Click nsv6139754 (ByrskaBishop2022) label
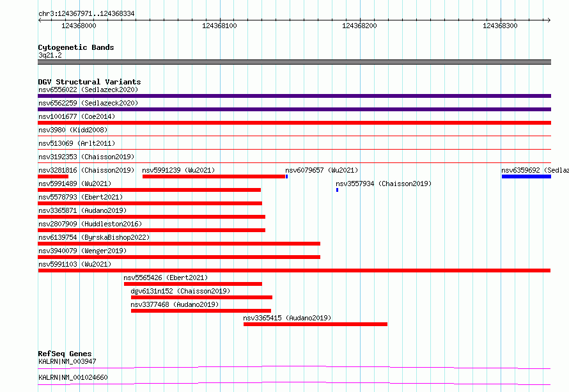The height and width of the screenshot is (392, 569). (94, 237)
